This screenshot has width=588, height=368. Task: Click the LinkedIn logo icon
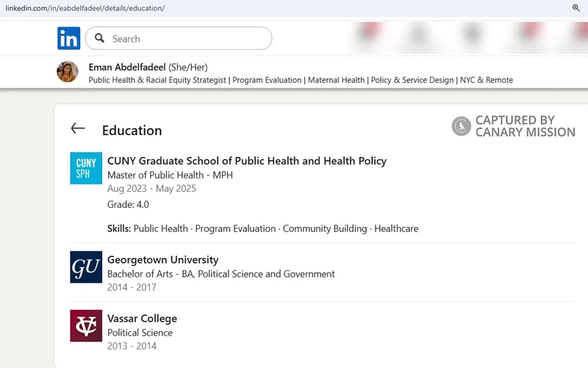(69, 38)
